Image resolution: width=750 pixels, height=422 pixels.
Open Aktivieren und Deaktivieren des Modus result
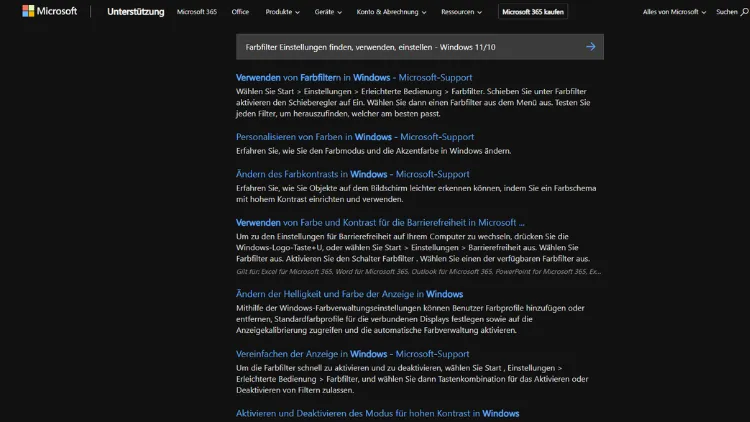[x=377, y=413]
